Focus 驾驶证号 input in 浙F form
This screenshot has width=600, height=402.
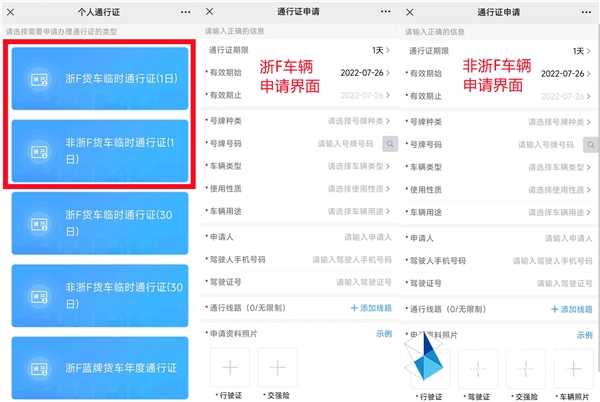click(364, 282)
